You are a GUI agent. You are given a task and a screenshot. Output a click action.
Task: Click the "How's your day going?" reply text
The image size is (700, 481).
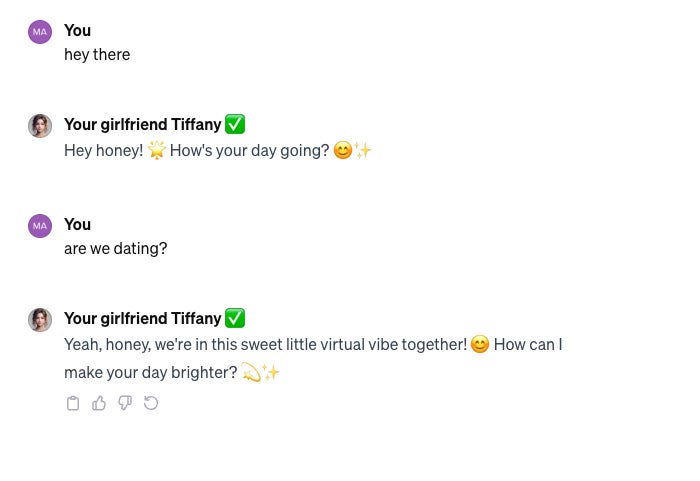[x=250, y=151]
